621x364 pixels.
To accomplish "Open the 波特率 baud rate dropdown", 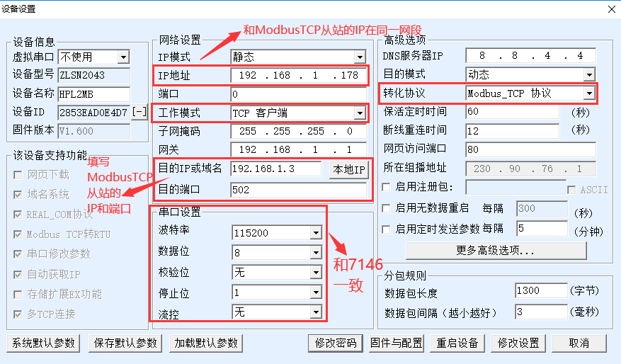I will (315, 232).
